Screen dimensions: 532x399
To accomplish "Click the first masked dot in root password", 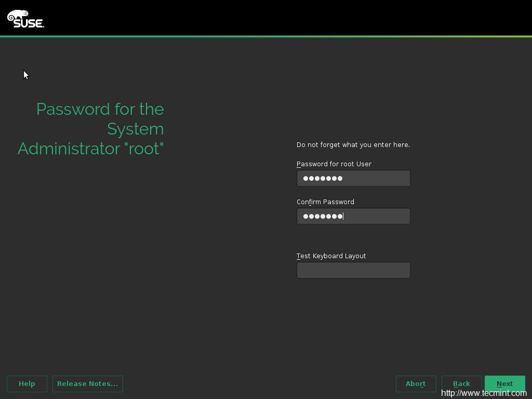I will 306,179.
